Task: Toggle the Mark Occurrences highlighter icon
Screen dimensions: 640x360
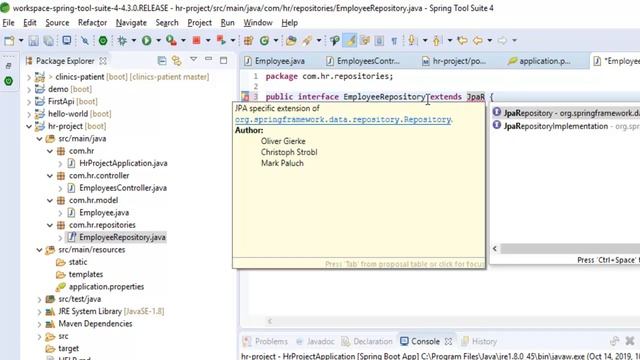Action: point(350,40)
